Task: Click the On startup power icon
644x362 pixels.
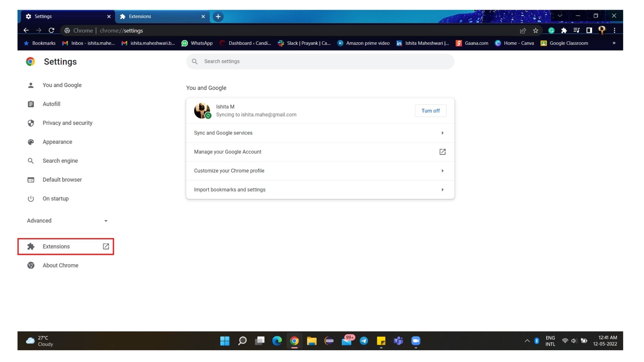Action: 31,198
